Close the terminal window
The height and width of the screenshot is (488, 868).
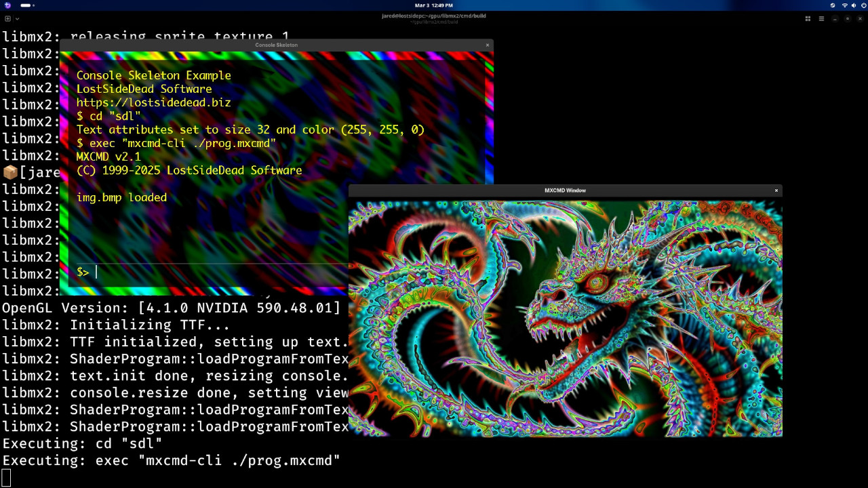pos(859,19)
